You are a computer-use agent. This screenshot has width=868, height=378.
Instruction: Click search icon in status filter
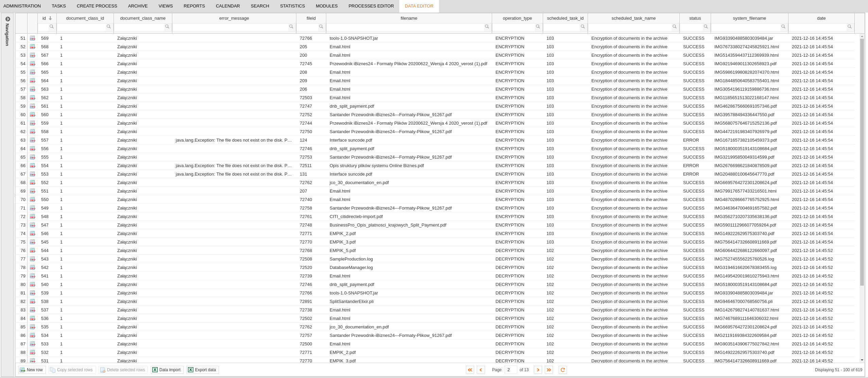pos(706,27)
